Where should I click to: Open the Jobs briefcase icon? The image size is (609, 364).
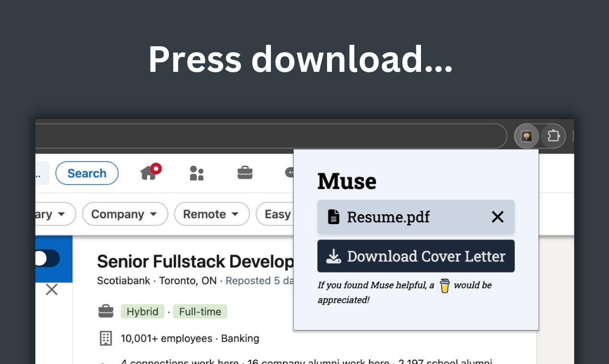[245, 172]
